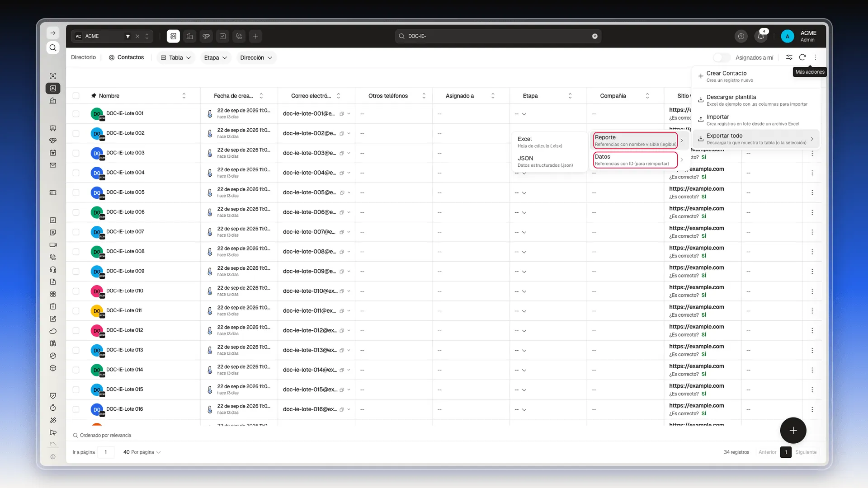
Task: Select the 'JSON' export format option
Action: (x=549, y=161)
